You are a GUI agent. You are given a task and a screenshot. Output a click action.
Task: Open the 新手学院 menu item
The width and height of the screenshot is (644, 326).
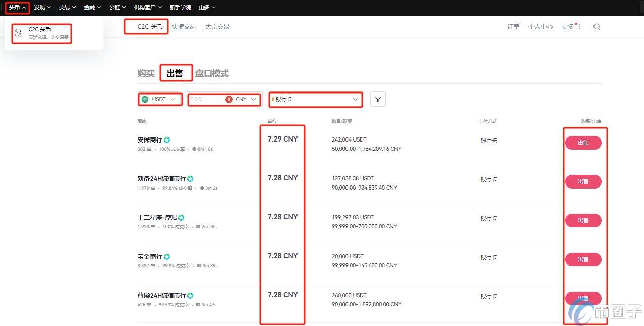(179, 7)
